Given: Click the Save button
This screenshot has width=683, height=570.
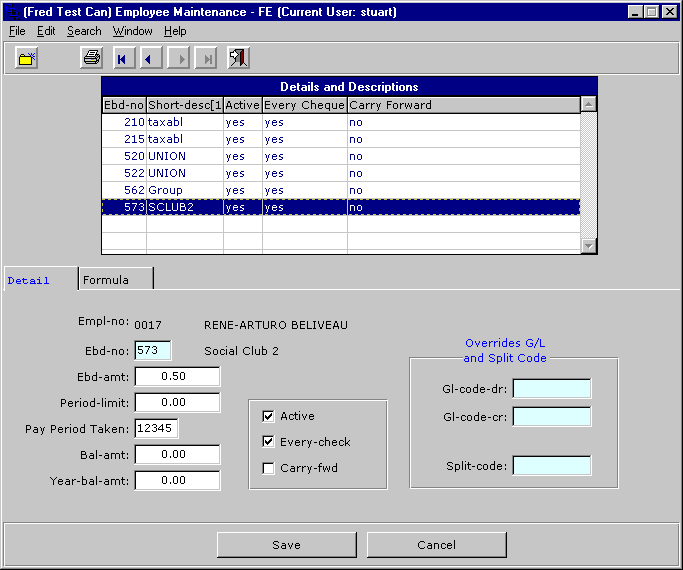Looking at the screenshot, I should (286, 545).
